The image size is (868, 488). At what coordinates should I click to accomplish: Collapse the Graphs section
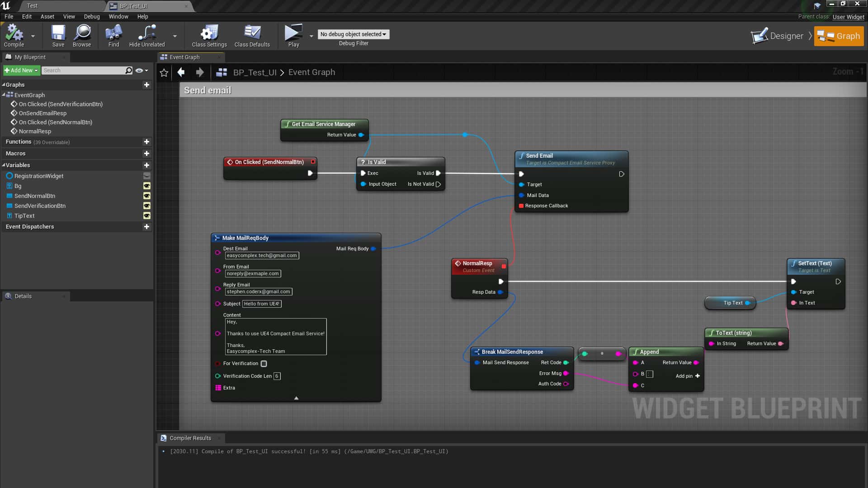[4, 85]
